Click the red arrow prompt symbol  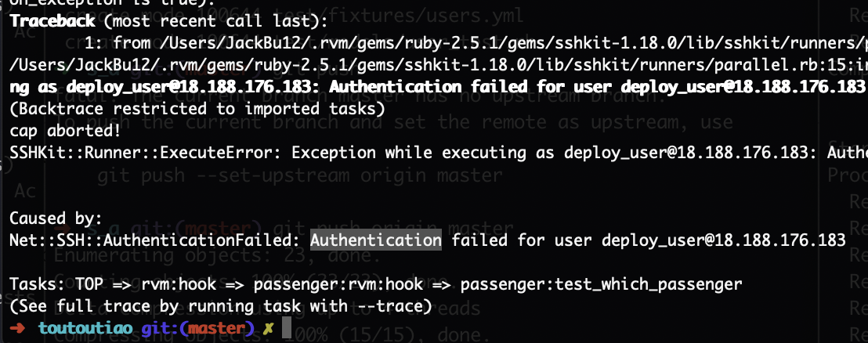coord(18,328)
